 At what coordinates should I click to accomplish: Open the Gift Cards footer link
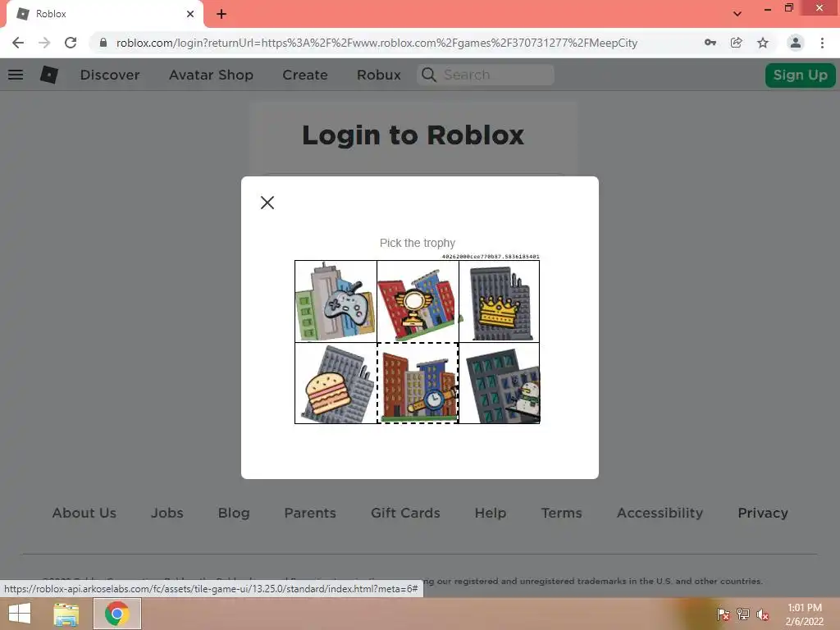tap(405, 513)
